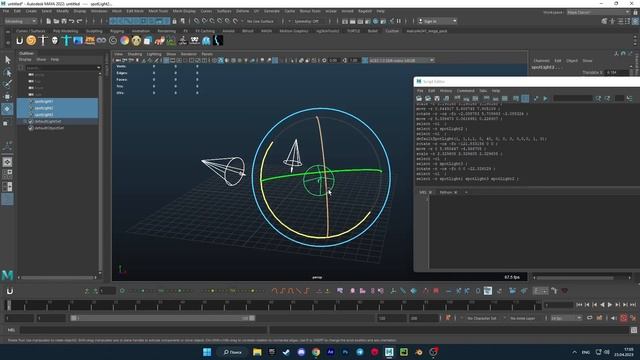Open the viewport color space dropdown
The image size is (640, 360).
(x=402, y=60)
